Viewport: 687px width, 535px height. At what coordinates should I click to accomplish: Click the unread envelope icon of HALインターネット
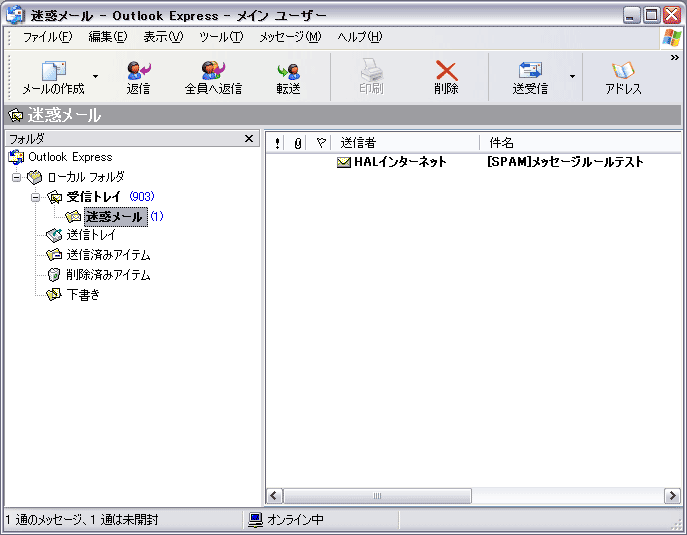[x=344, y=163]
